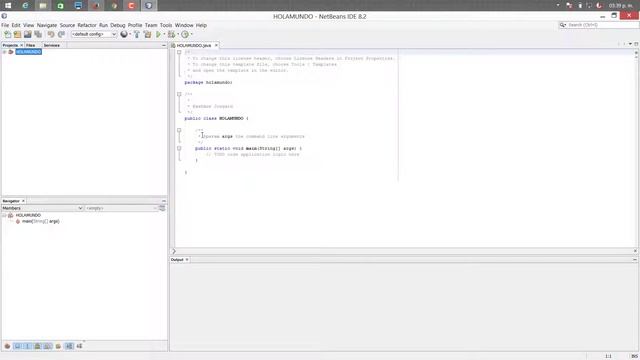Click the Save All toolbar icon
This screenshot has height=360, width=640.
38,35
